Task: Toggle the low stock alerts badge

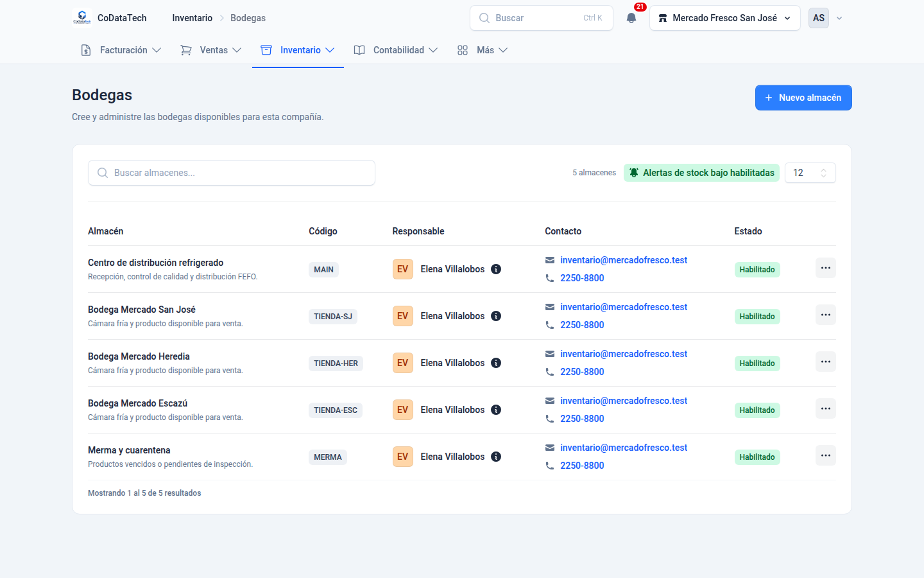Action: point(701,173)
